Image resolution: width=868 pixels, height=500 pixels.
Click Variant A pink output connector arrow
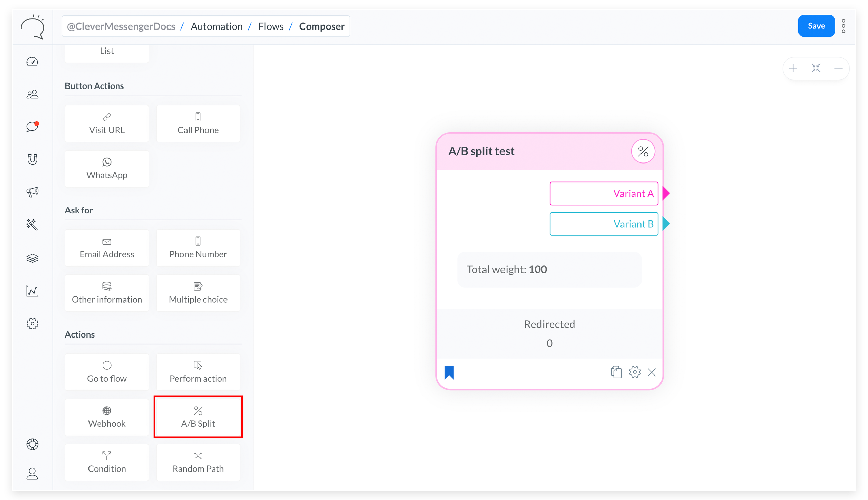pyautogui.click(x=666, y=193)
